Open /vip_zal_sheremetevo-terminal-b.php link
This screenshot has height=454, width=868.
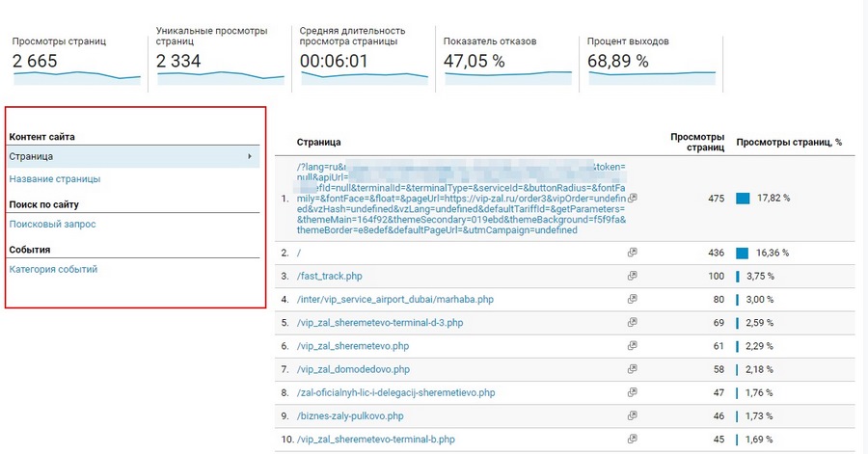pyautogui.click(x=376, y=440)
